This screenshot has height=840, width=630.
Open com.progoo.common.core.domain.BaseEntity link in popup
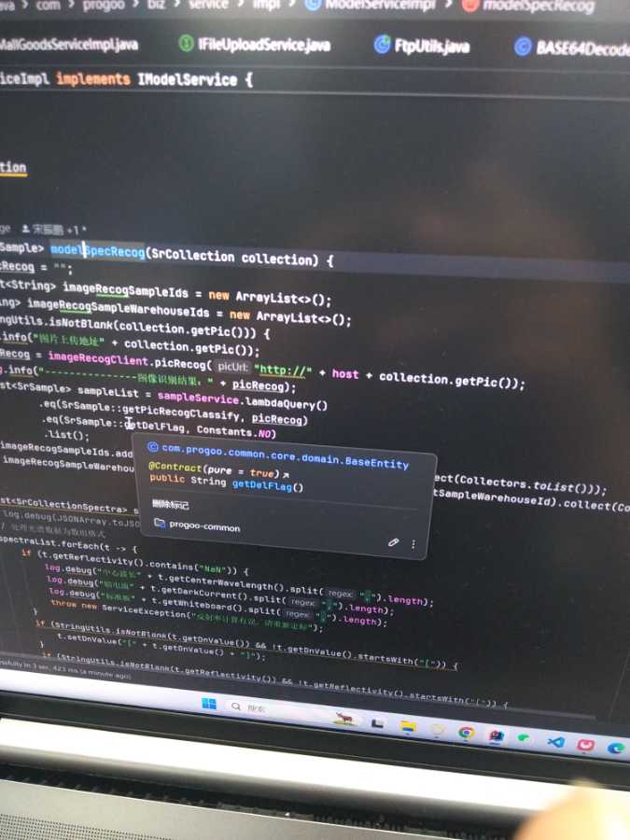[284, 448]
